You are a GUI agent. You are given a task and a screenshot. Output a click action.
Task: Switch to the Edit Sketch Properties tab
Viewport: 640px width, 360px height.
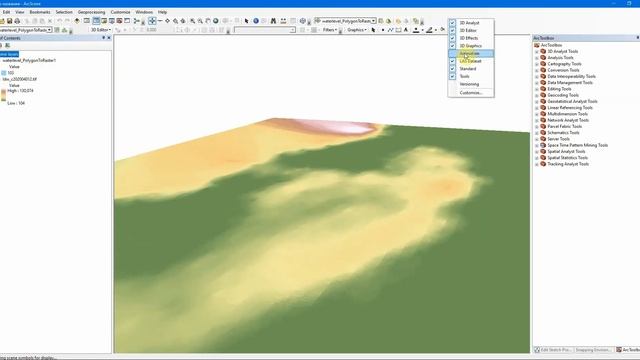tap(553, 350)
